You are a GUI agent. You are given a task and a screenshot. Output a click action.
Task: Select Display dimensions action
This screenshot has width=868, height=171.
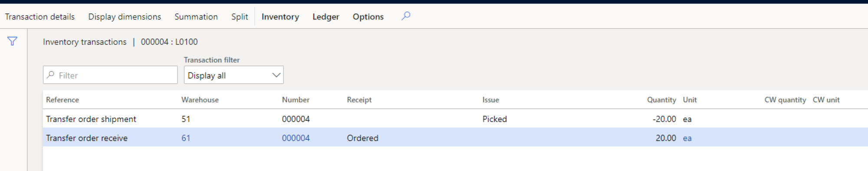pos(125,16)
